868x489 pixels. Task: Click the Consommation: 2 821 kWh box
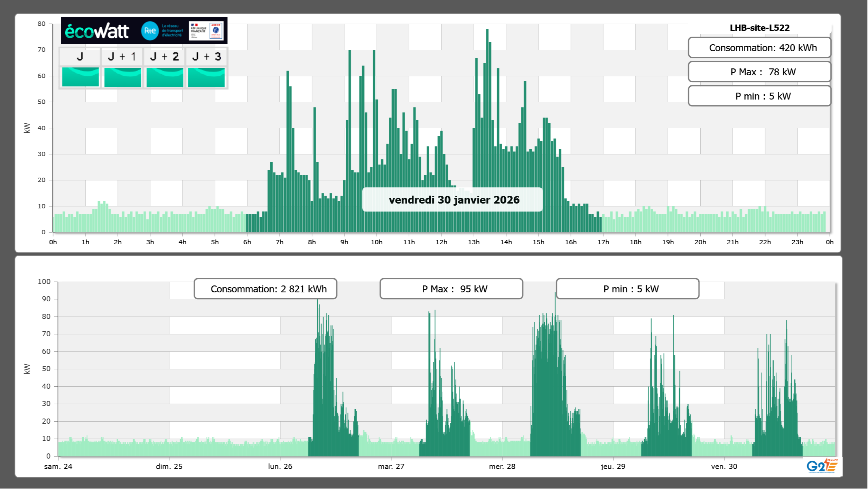pos(265,289)
